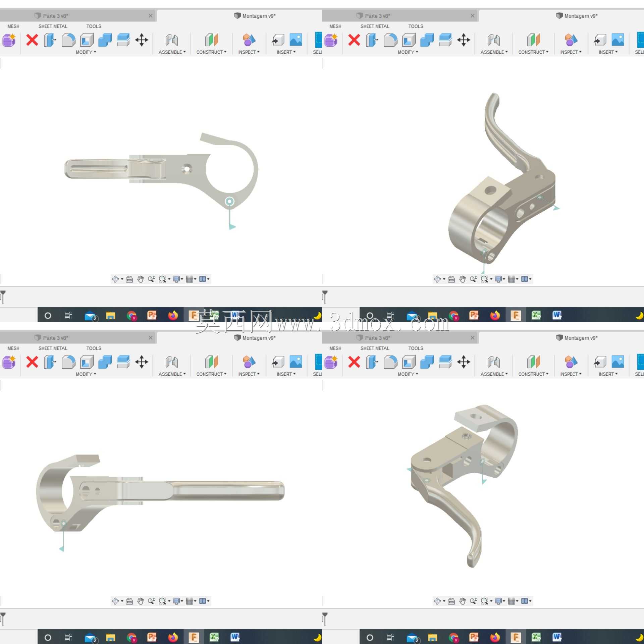The height and width of the screenshot is (644, 644).
Task: Click Look At icon in bottom-left screenshot
Action: (129, 601)
